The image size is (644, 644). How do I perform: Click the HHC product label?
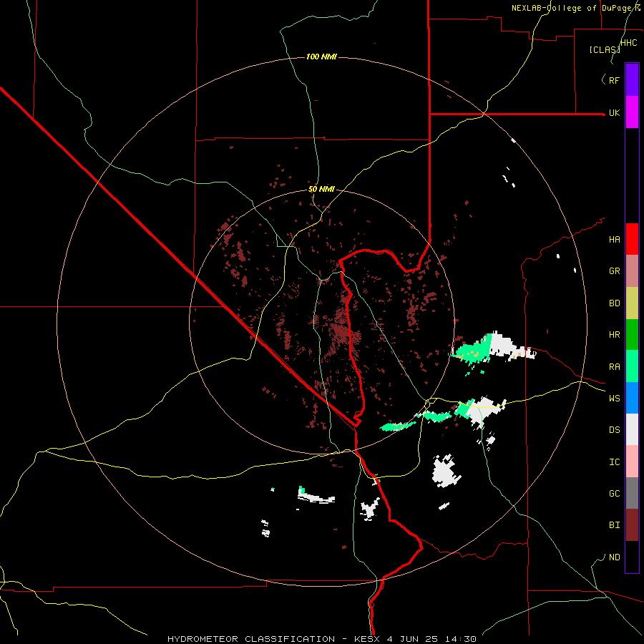click(628, 43)
